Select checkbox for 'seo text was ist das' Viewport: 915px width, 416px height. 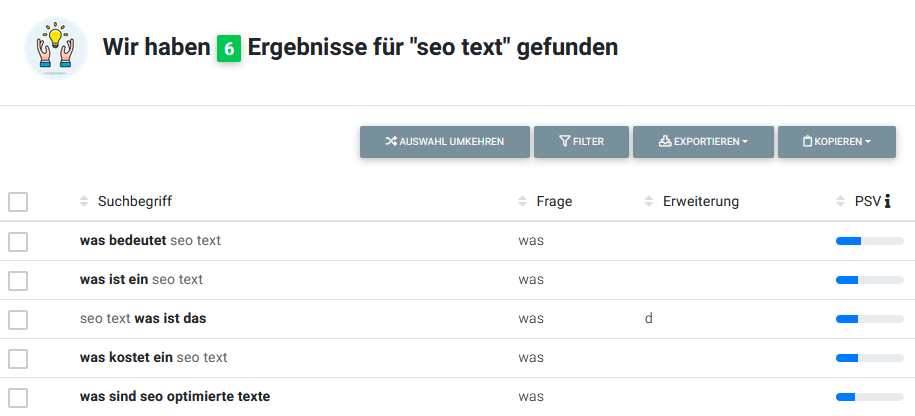pos(18,319)
